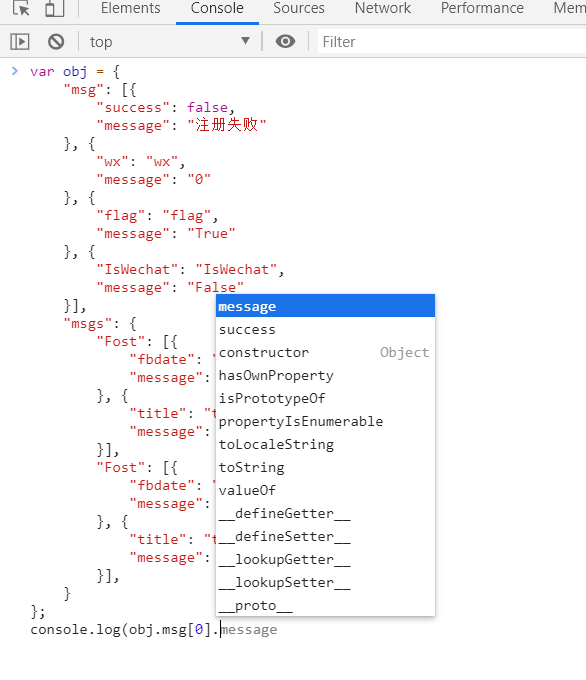
Task: Open the Sources tab
Action: [x=298, y=8]
